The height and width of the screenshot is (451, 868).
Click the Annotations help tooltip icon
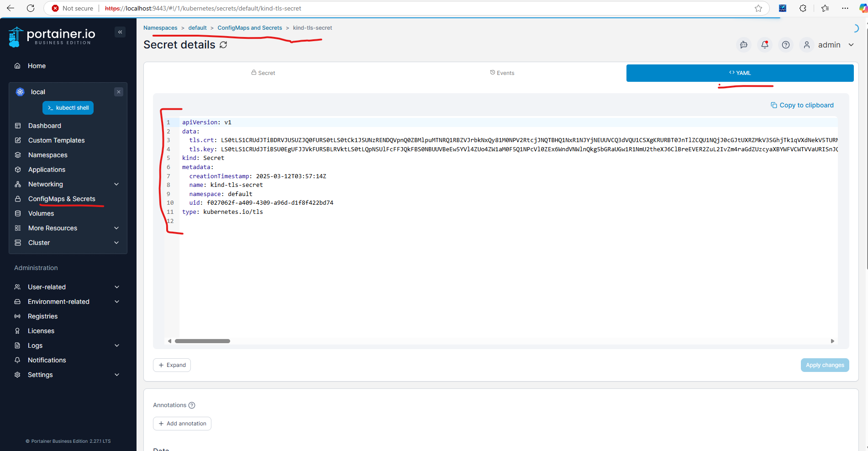tap(192, 405)
